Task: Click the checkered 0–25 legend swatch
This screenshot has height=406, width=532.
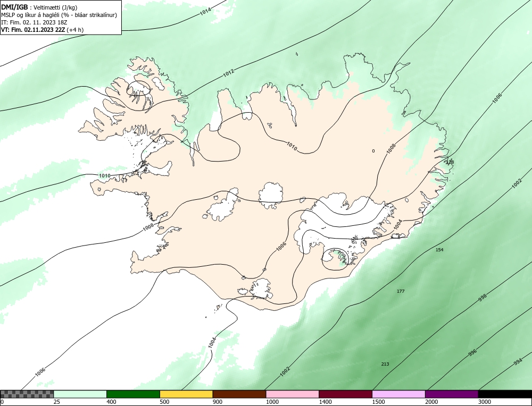Action: (x=27, y=394)
